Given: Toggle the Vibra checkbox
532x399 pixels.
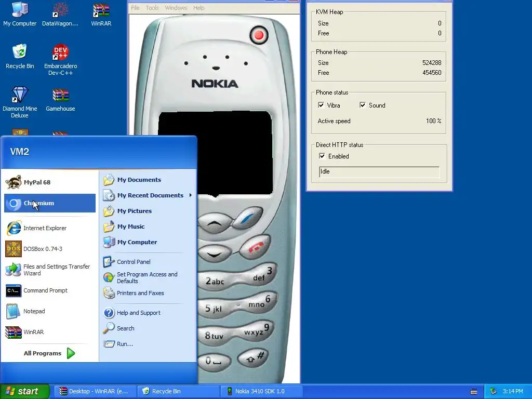Looking at the screenshot, I should [x=321, y=105].
